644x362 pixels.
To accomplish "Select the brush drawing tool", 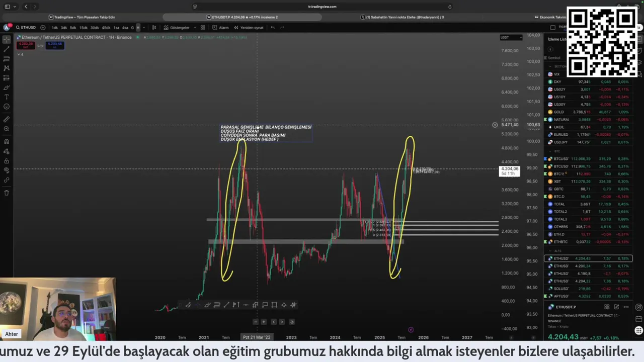I will pos(7,87).
